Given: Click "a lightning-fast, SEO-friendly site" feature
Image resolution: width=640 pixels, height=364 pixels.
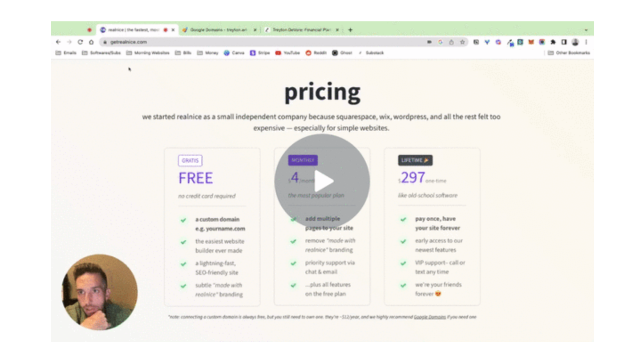Looking at the screenshot, I should tap(217, 268).
